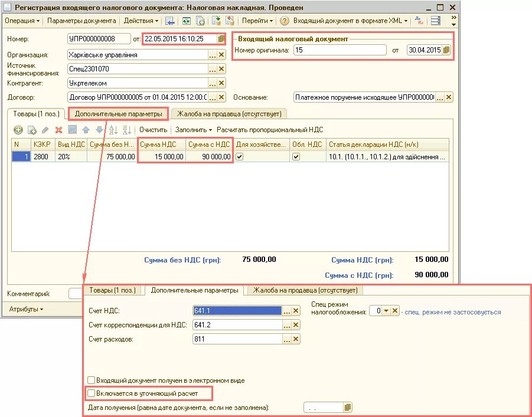Open the Действия dropdown menu
532x417 pixels.
coord(141,21)
